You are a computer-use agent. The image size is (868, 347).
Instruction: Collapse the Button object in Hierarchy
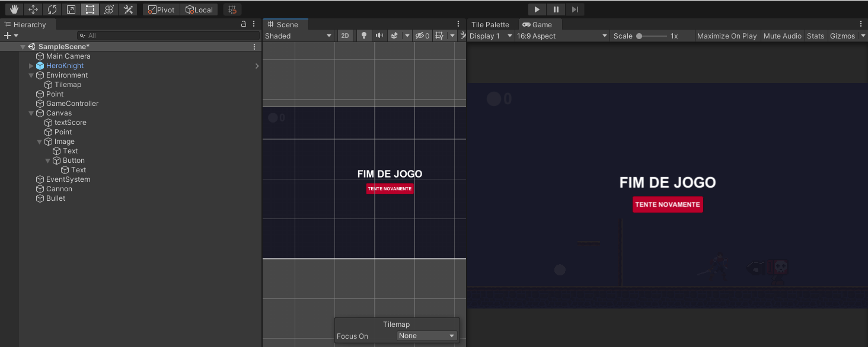pyautogui.click(x=48, y=160)
